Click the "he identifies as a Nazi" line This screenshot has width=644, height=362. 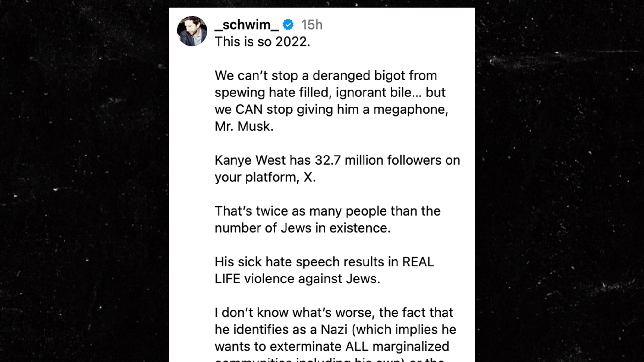(x=335, y=330)
